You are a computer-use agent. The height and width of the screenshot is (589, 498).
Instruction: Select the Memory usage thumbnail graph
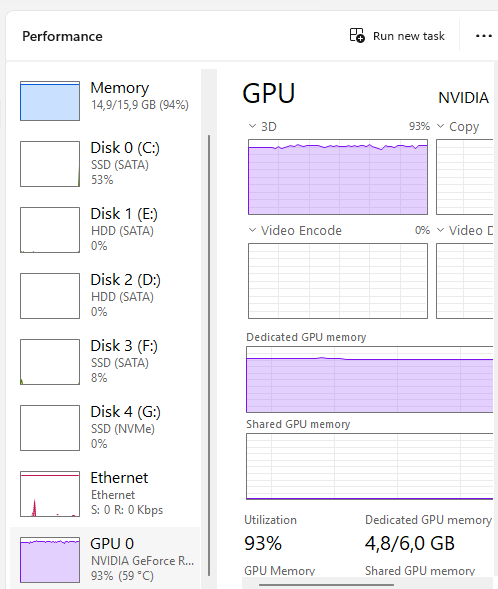pos(50,101)
